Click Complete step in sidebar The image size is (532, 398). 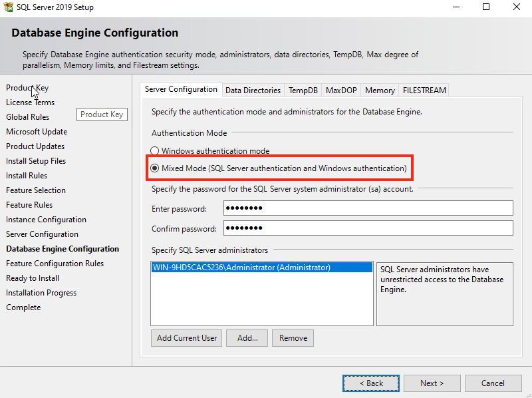23,307
